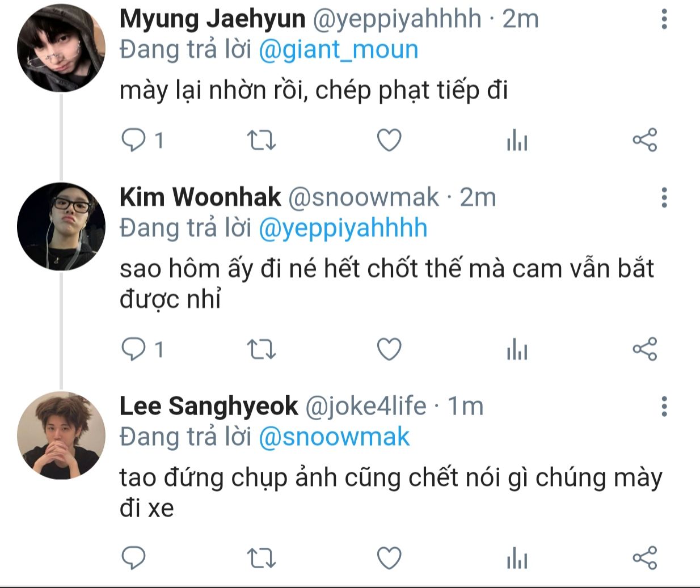Image resolution: width=700 pixels, height=588 pixels.
Task: View analytics for Myung Jaehyun's tweet
Action: coord(517,140)
